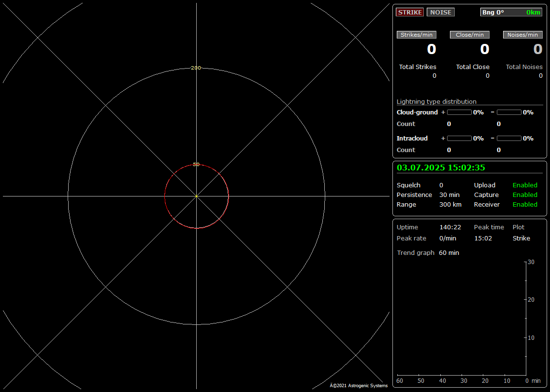Select the Strikes/min header label
The image size is (550, 392).
point(417,35)
